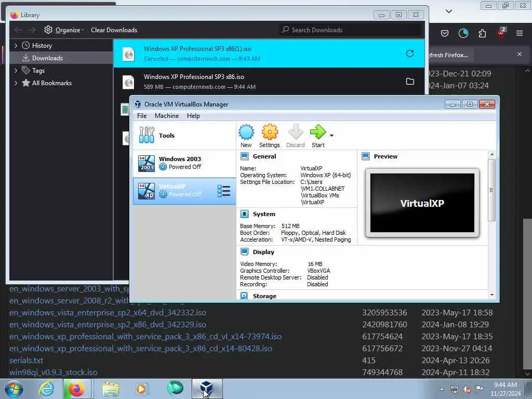
Task: Open en_windows_vista_enterprise_sp2_x86_dvd_342329.iso link
Action: (x=108, y=325)
